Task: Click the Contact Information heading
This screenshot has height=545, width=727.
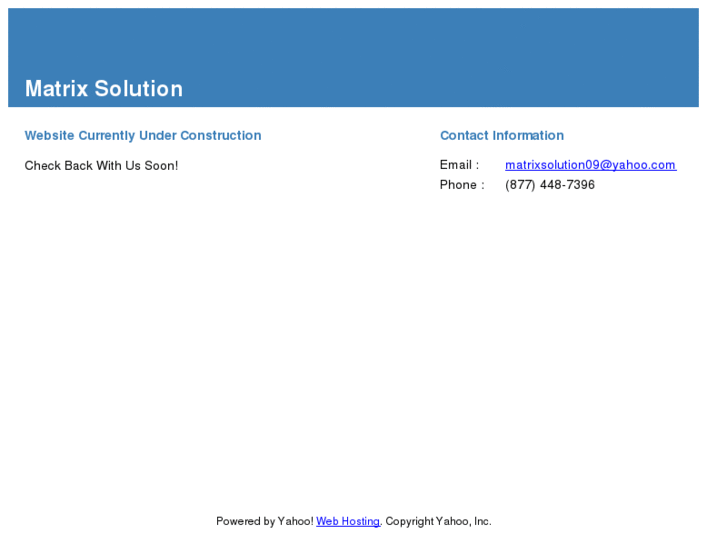Action: 502,135
